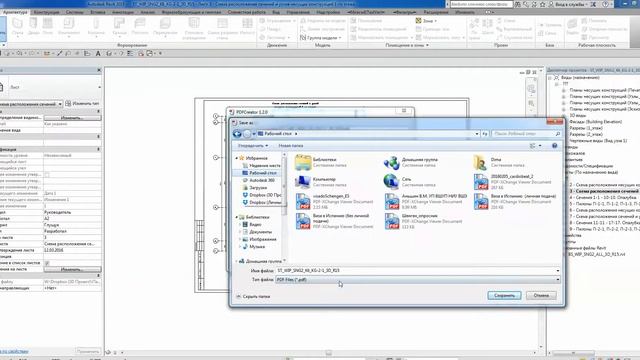Screen dimensions: 640x360
Task: Refresh the folder location in address bar
Action: coord(485,133)
